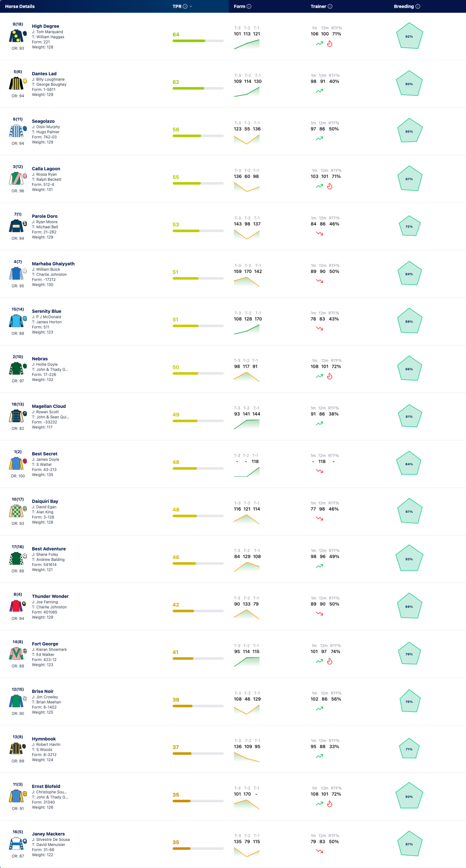466x868 pixels.
Task: Click Fort George's trainer flame icon
Action: pos(330,661)
